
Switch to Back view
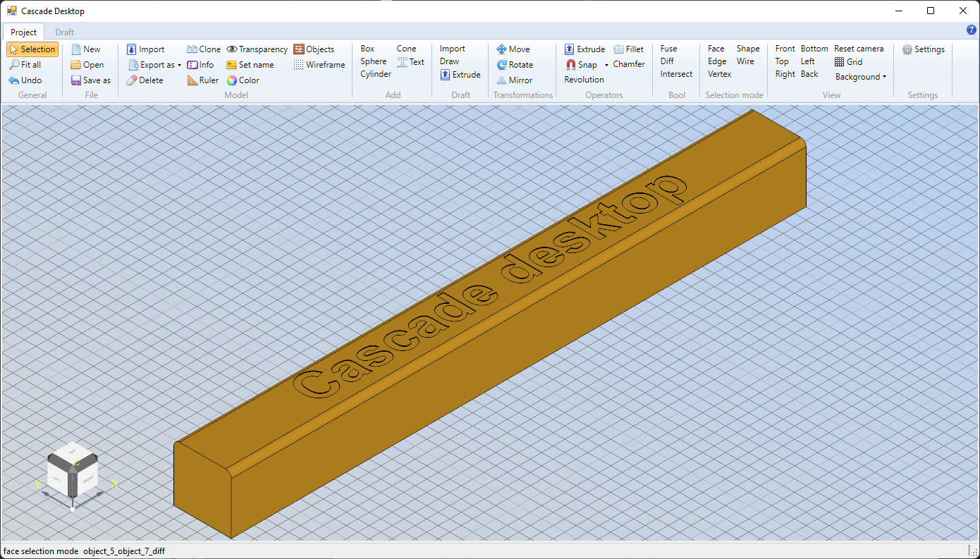809,74
